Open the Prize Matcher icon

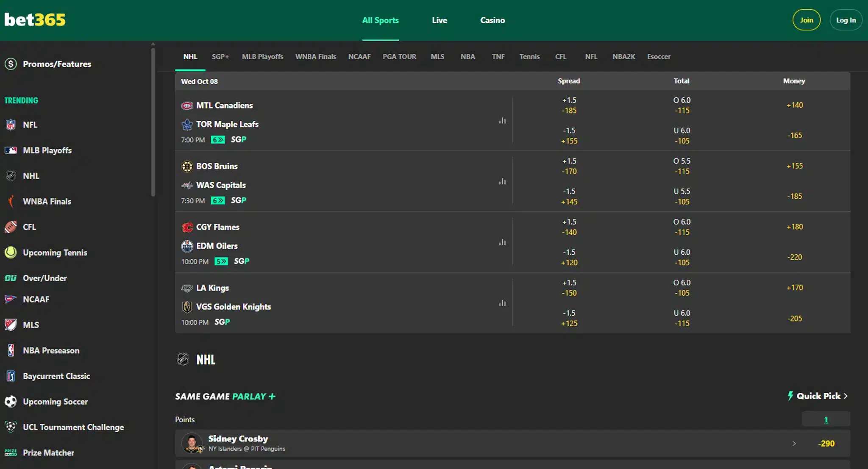pos(11,452)
